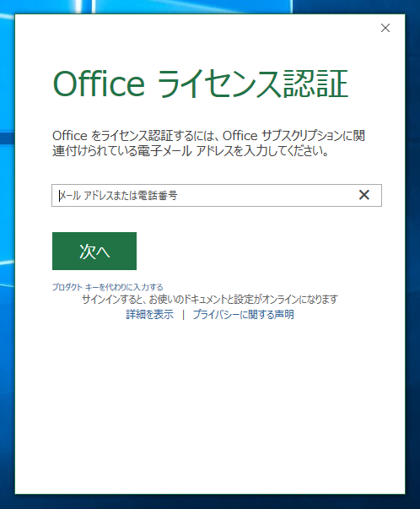
Task: Open プライバシーに関する声明 link
Action: click(244, 314)
